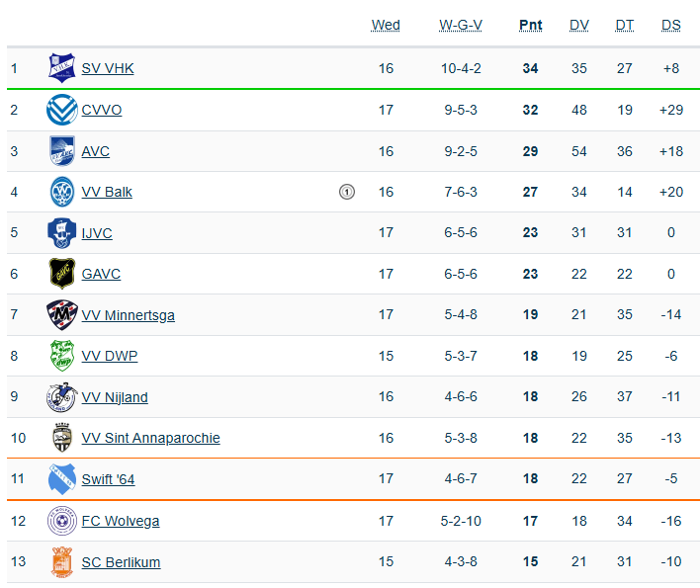Click the circled 1 badge next to VV Balk

click(347, 192)
